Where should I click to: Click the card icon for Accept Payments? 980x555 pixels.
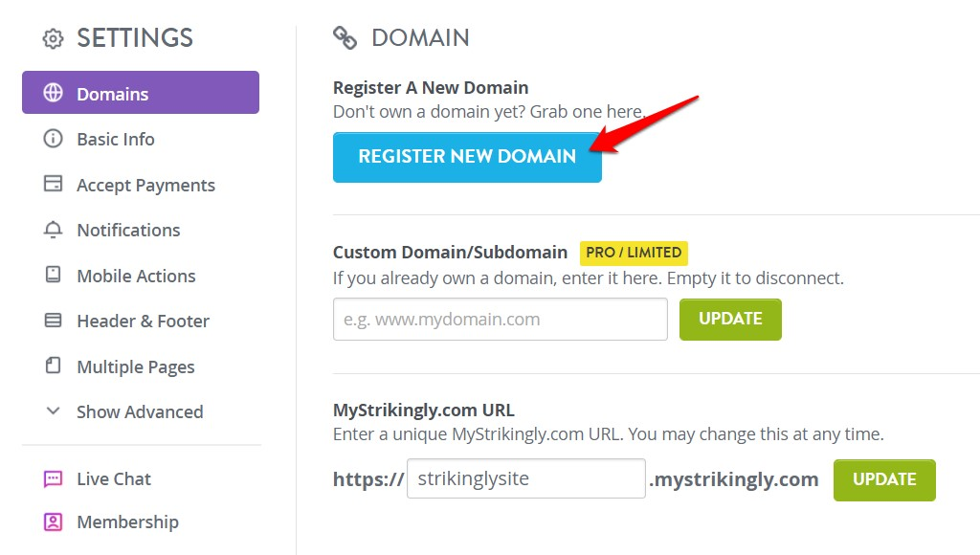(55, 185)
